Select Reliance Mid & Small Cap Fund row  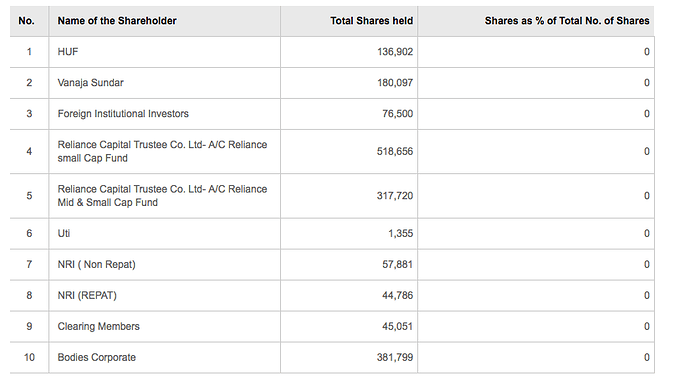(x=332, y=196)
